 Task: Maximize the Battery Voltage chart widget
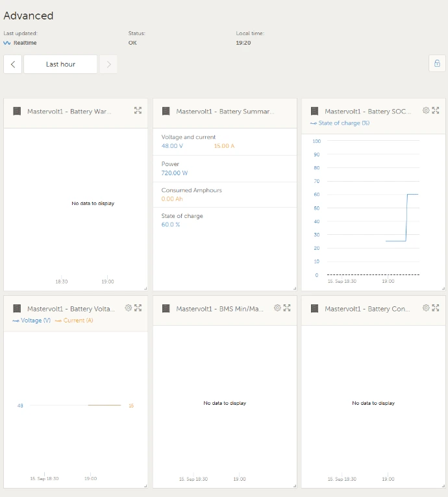tap(138, 308)
